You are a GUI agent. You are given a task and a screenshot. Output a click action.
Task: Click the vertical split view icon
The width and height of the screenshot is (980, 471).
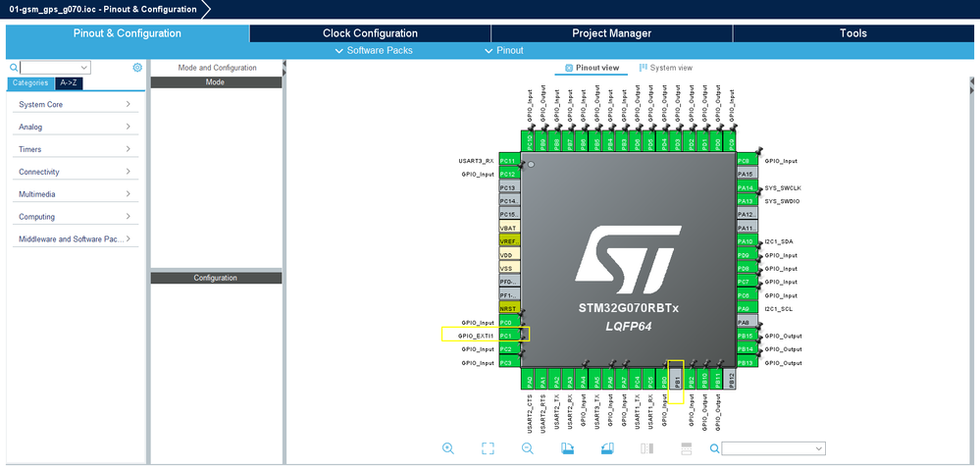[x=646, y=447]
